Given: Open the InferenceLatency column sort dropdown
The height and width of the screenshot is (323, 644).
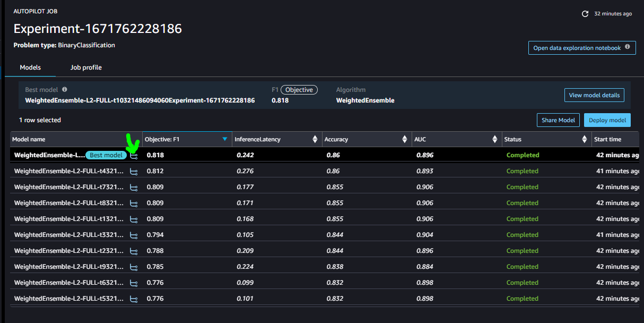Looking at the screenshot, I should [315, 139].
